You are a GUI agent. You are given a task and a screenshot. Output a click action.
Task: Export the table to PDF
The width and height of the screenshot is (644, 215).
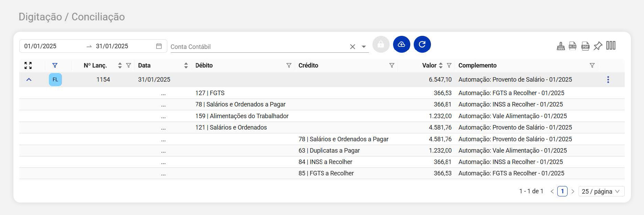585,46
